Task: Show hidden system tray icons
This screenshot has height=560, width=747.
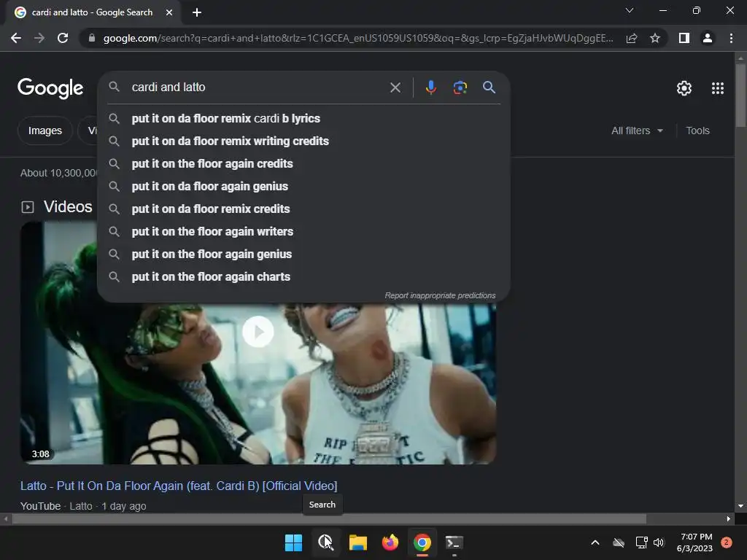Action: click(595, 542)
